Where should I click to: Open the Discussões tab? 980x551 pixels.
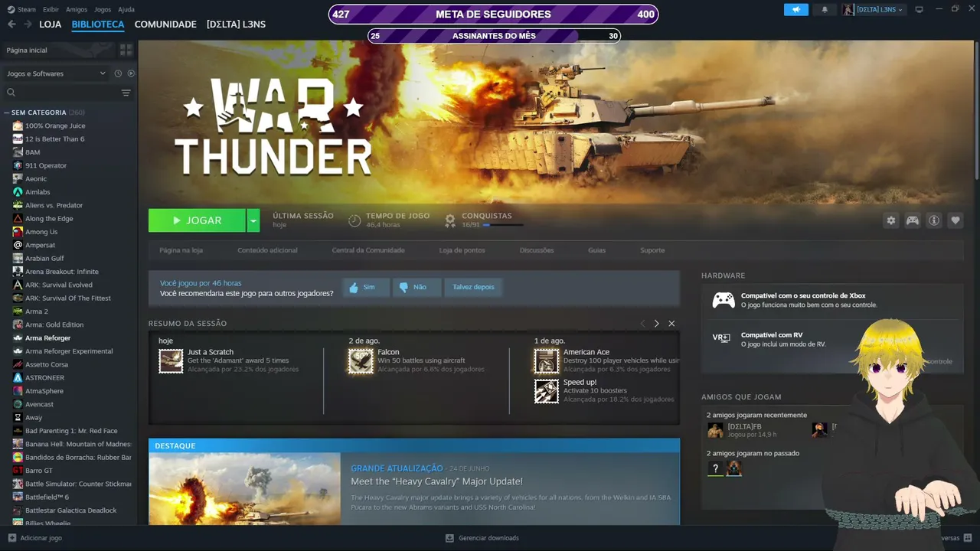click(x=537, y=250)
